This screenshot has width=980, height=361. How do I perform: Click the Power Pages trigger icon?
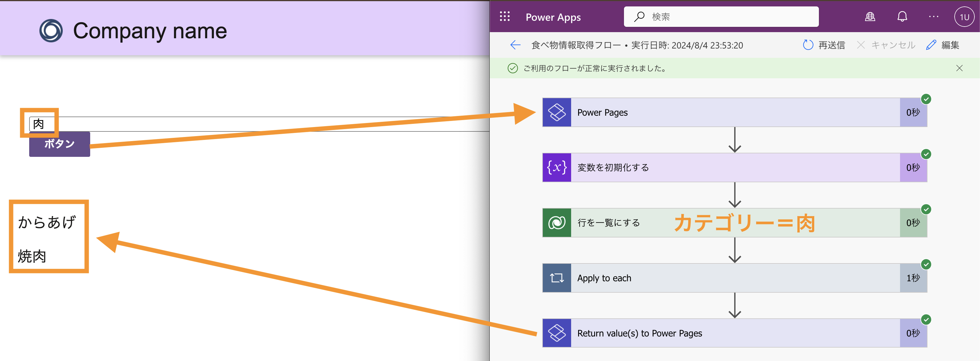coord(557,112)
